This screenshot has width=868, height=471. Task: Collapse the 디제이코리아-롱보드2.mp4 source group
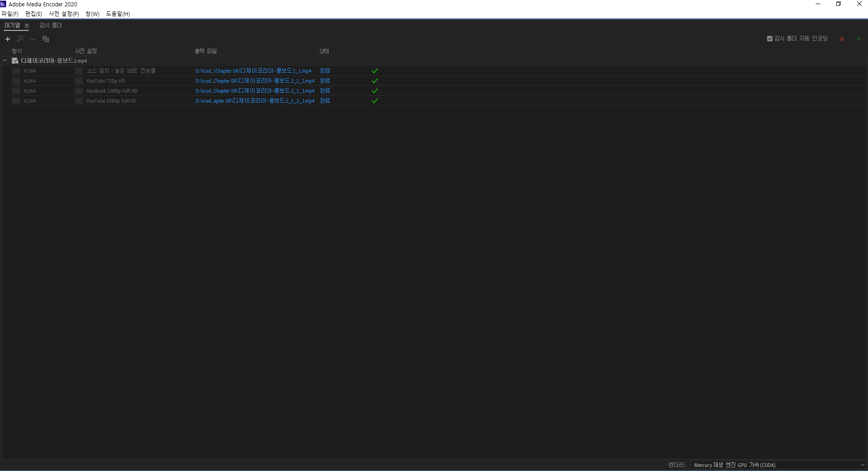tap(5, 60)
